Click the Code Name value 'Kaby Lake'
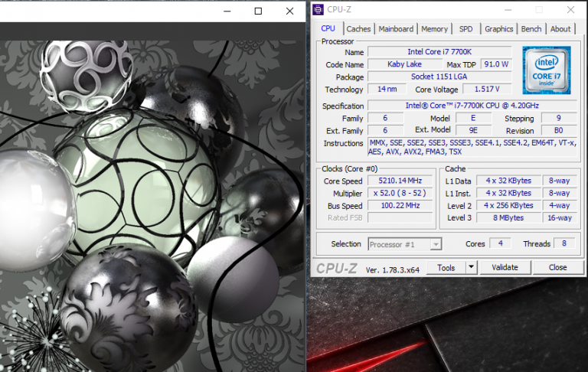 click(x=404, y=64)
